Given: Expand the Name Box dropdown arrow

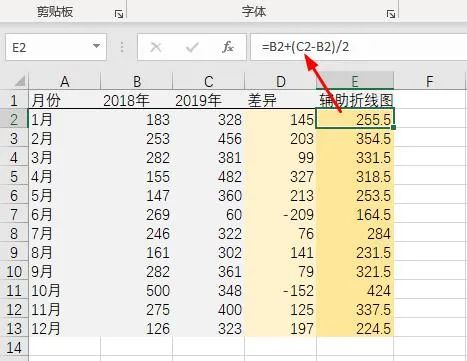Looking at the screenshot, I should 96,46.
